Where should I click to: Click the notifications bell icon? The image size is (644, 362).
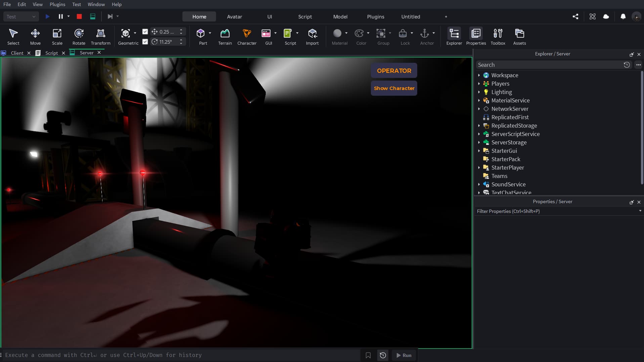coord(623,16)
